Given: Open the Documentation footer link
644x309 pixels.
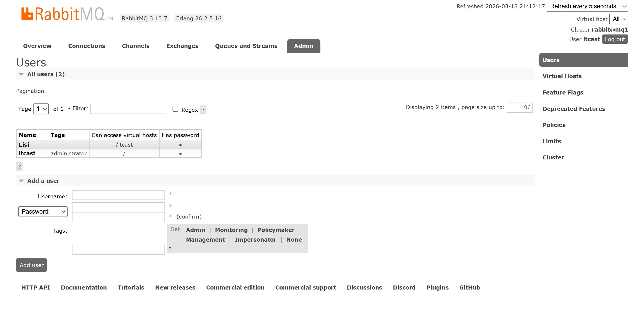Looking at the screenshot, I should point(84,288).
